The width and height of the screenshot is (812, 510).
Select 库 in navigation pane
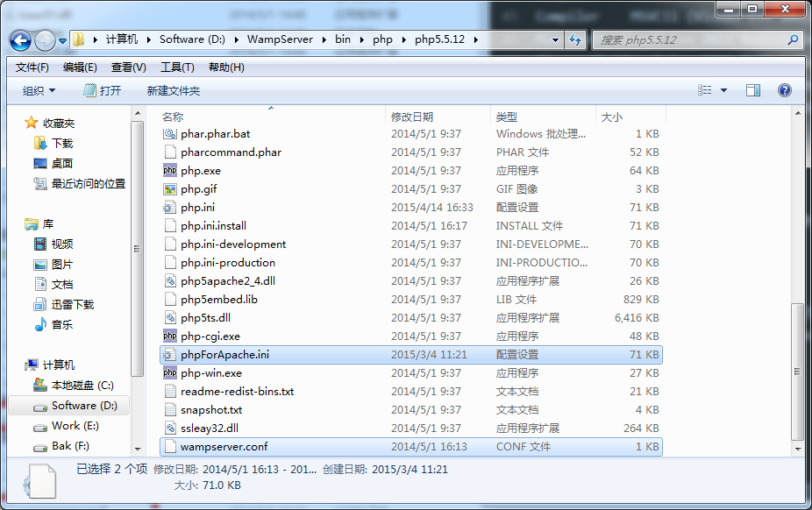pos(39,223)
